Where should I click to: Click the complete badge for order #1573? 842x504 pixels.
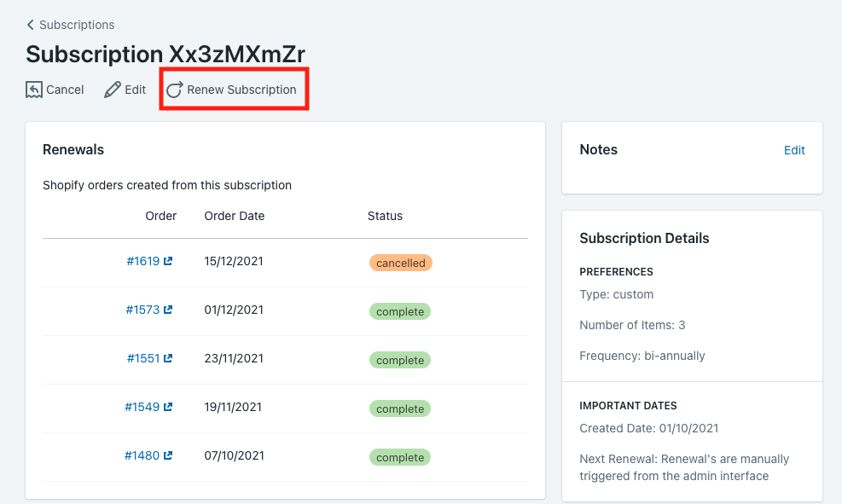click(x=400, y=311)
